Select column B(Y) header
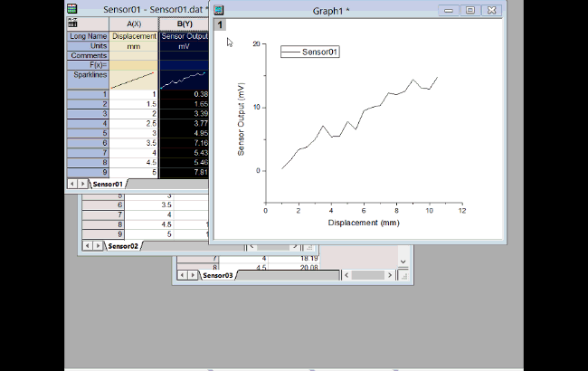Screen dimensions: 588x371 (184, 24)
